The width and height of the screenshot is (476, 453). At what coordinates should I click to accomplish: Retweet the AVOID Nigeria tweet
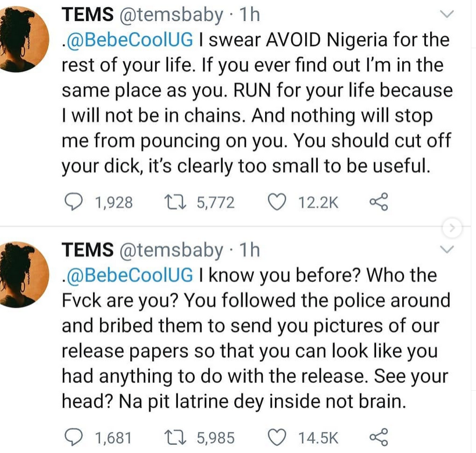pos(173,202)
